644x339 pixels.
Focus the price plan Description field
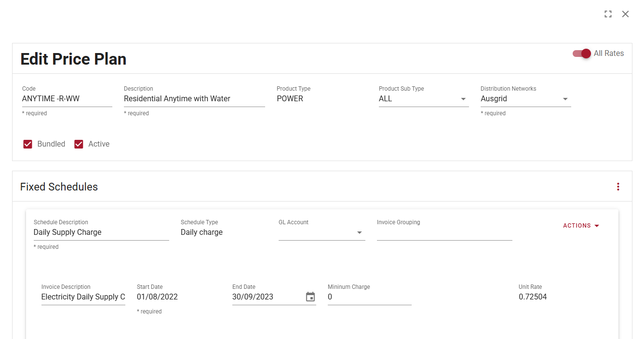coord(194,99)
